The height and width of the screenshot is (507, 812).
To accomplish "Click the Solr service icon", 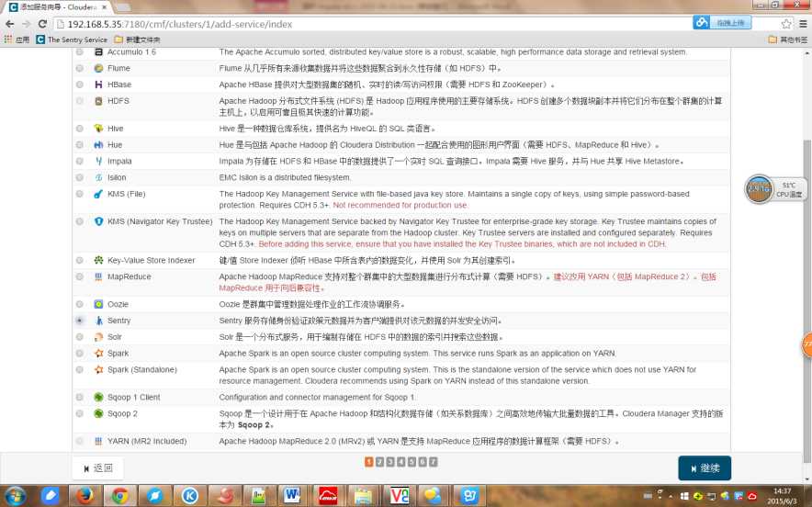I will [x=98, y=337].
